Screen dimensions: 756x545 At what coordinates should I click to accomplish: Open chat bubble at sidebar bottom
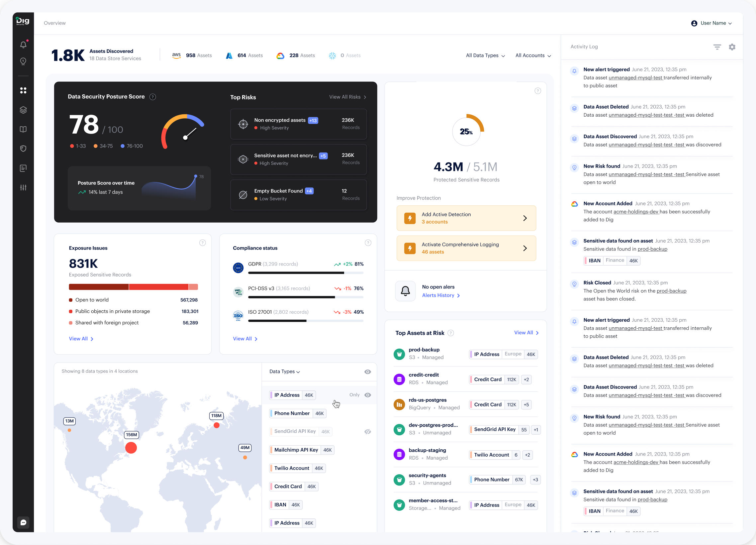(x=23, y=522)
